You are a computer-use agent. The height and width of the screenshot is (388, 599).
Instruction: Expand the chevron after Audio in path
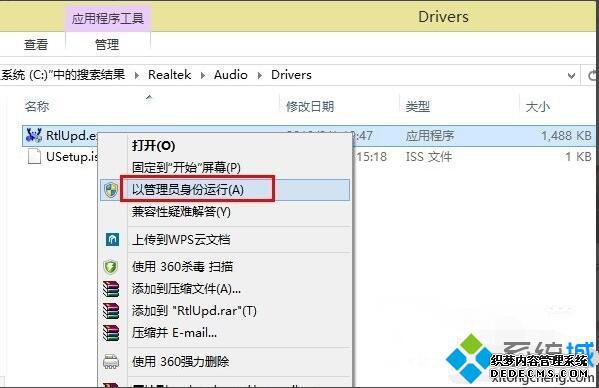[x=260, y=75]
